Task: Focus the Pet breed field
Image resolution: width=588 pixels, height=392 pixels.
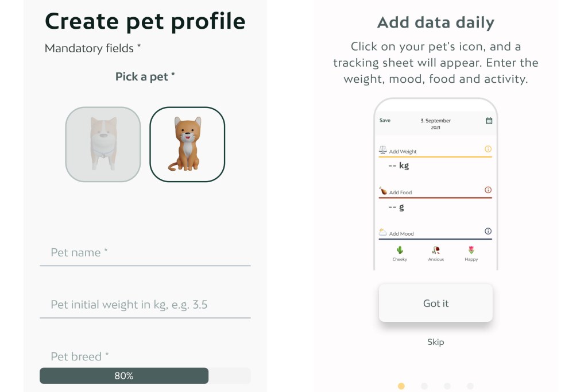Action: pos(145,356)
